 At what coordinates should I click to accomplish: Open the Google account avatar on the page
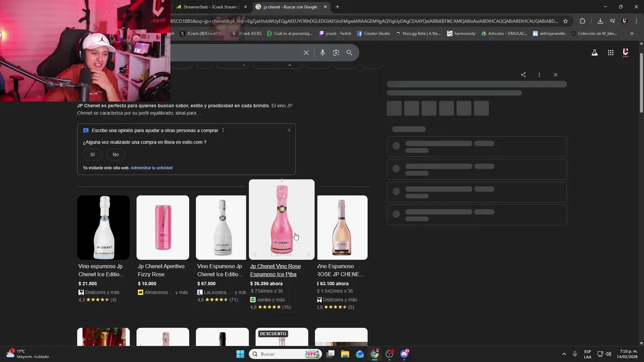(626, 53)
